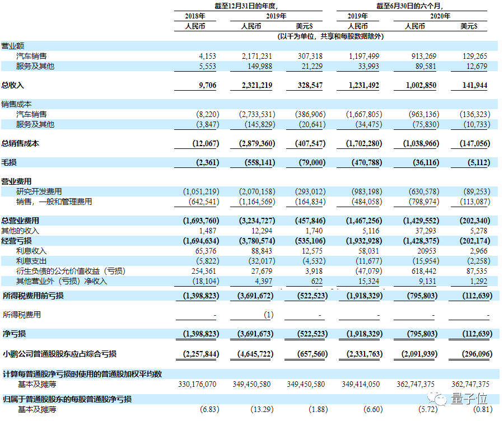The image size is (504, 421).
Task: Click the 总销售成本 row label
Action: tap(20, 143)
